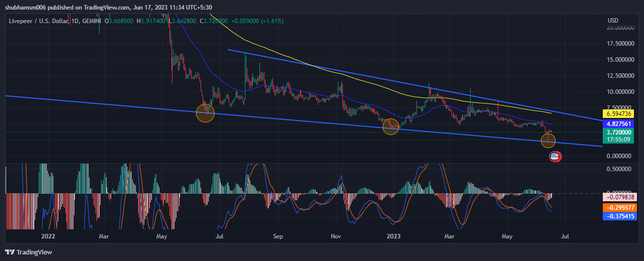
Task: Click the Mar label after 2022 on time axis
Action: [x=104, y=235]
